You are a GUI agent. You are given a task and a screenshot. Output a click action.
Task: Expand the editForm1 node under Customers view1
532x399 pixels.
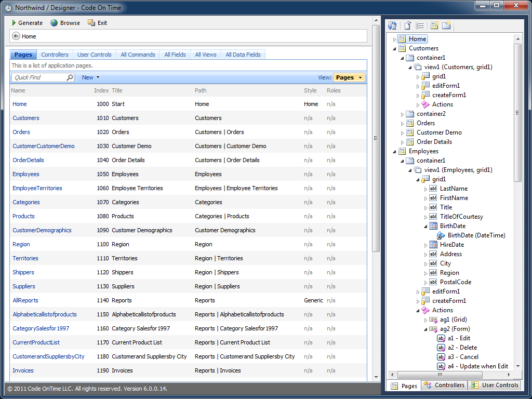(x=418, y=86)
